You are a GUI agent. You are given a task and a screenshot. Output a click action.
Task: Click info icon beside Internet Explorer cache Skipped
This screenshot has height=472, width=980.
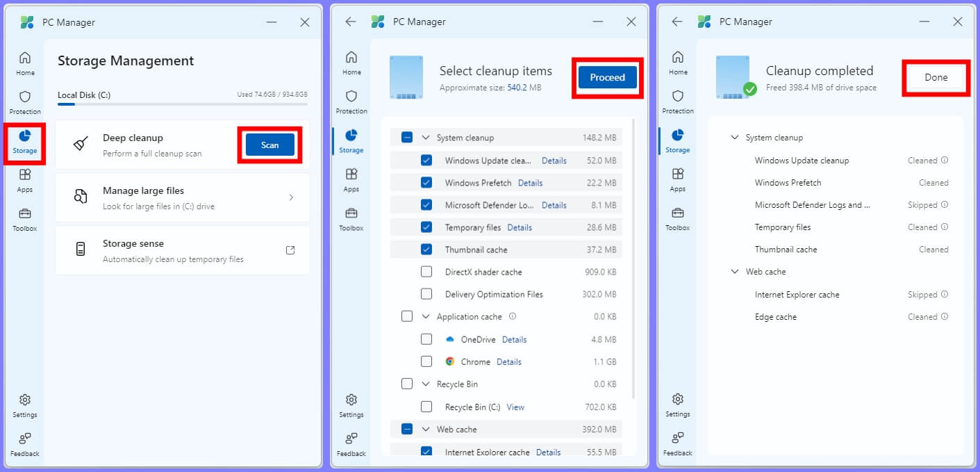click(x=945, y=295)
